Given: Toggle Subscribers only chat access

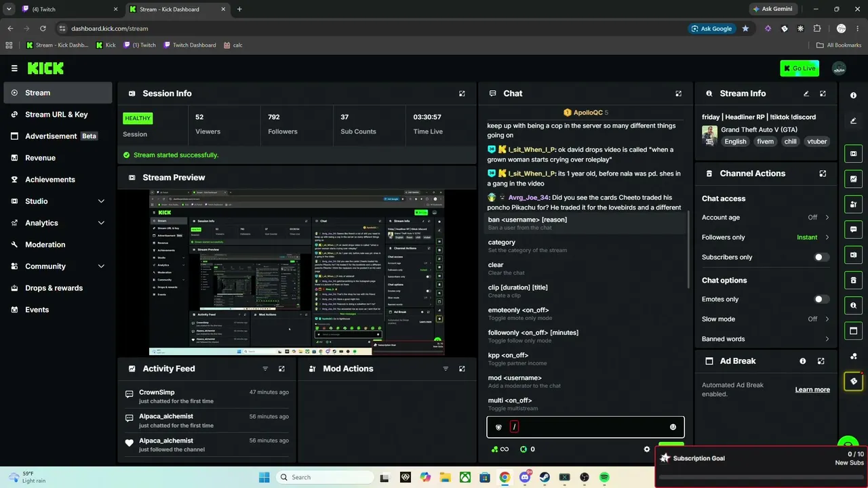Looking at the screenshot, I should pos(821,258).
